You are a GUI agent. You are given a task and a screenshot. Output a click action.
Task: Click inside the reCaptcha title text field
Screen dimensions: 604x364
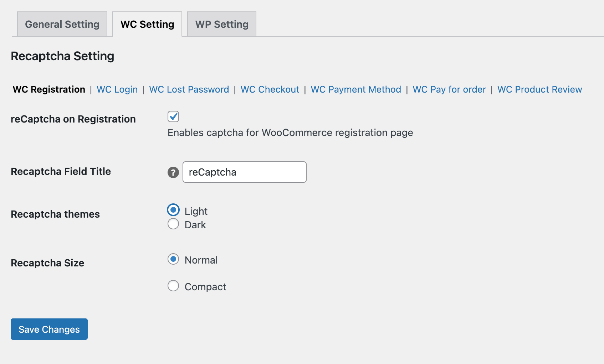(x=244, y=172)
